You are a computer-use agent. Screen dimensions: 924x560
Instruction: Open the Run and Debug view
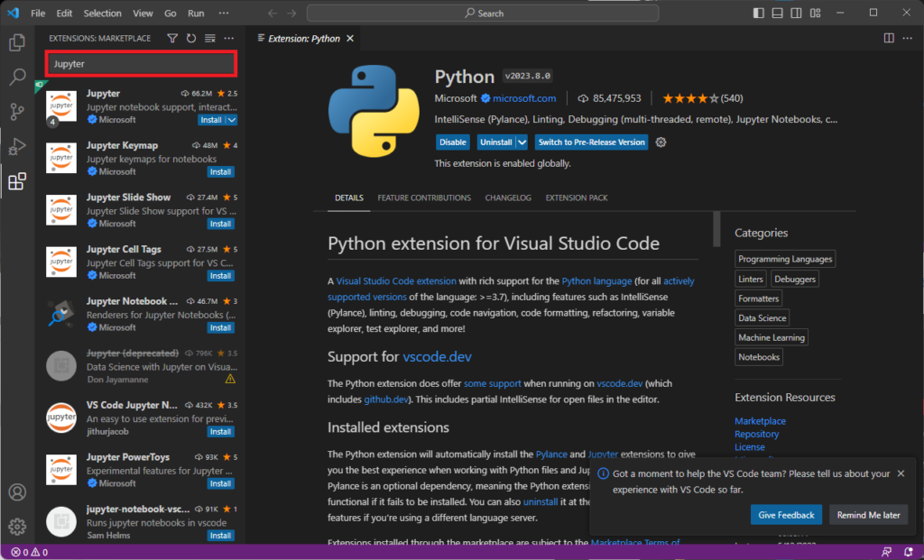click(17, 146)
